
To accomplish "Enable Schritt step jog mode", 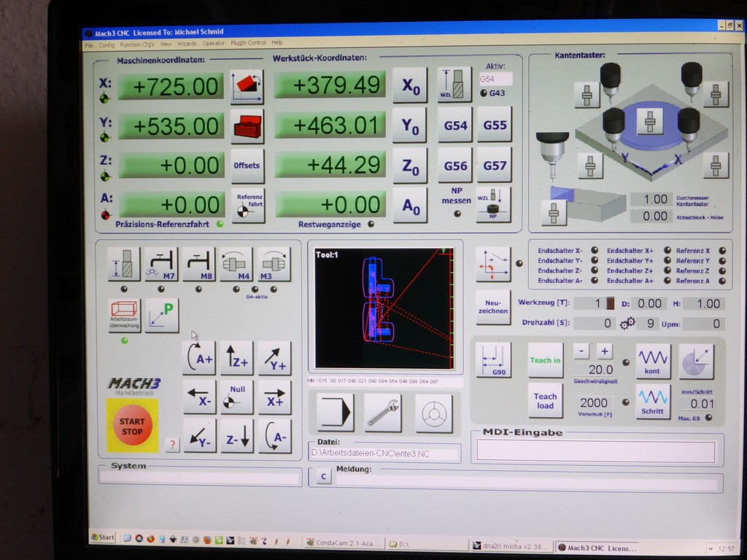I will (x=653, y=401).
